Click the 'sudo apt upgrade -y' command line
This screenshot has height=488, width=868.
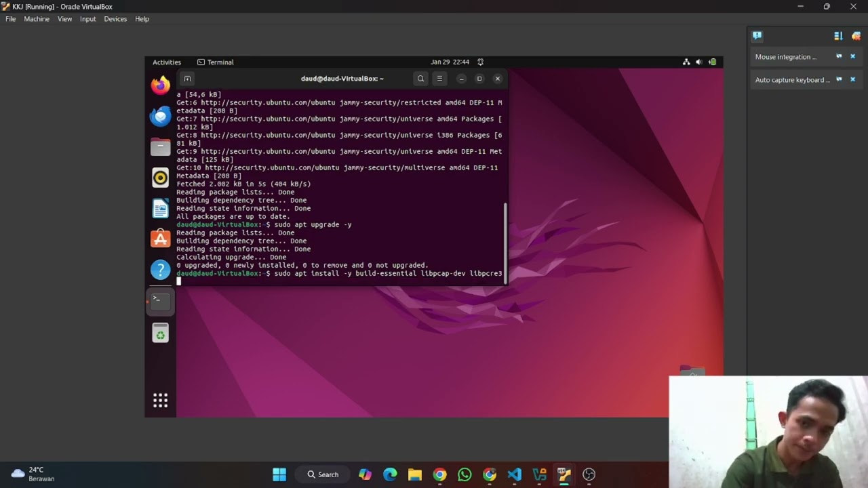coord(313,224)
